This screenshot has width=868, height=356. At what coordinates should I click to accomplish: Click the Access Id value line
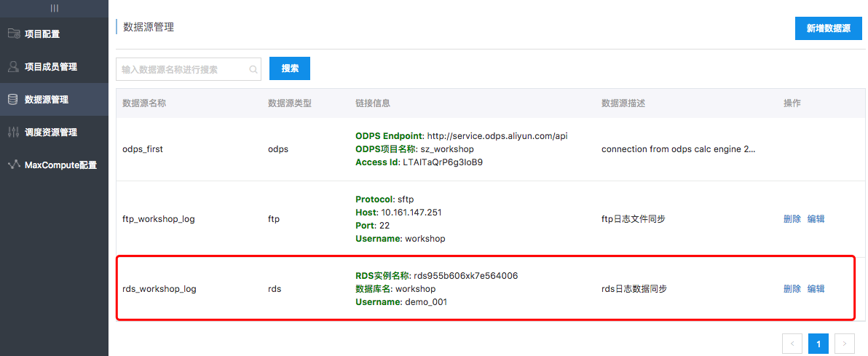point(419,162)
